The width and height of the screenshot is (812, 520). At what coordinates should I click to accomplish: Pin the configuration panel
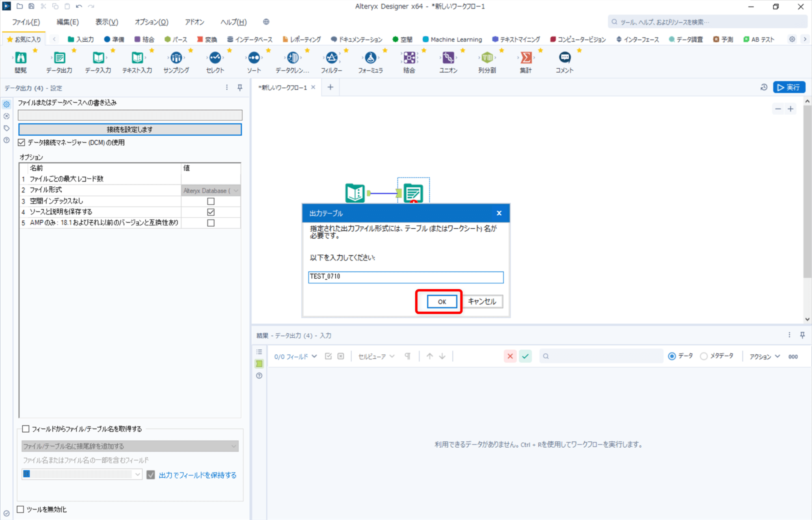click(240, 88)
